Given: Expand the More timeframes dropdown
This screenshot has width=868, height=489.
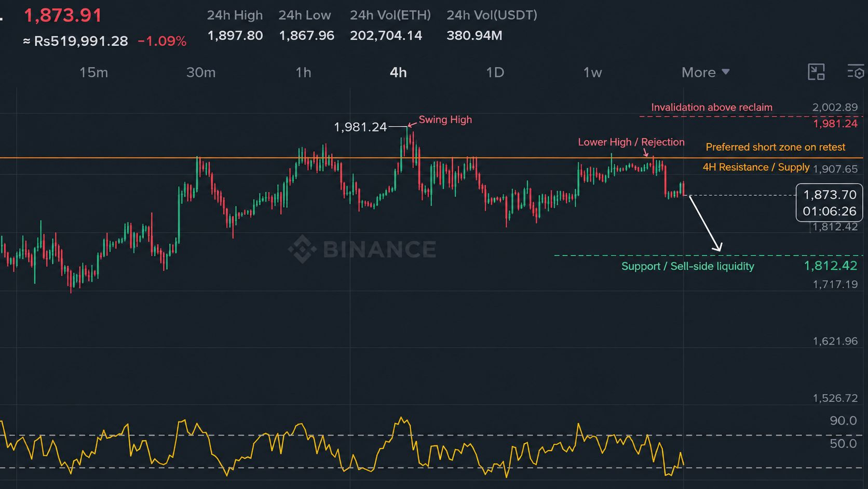Looking at the screenshot, I should 706,72.
